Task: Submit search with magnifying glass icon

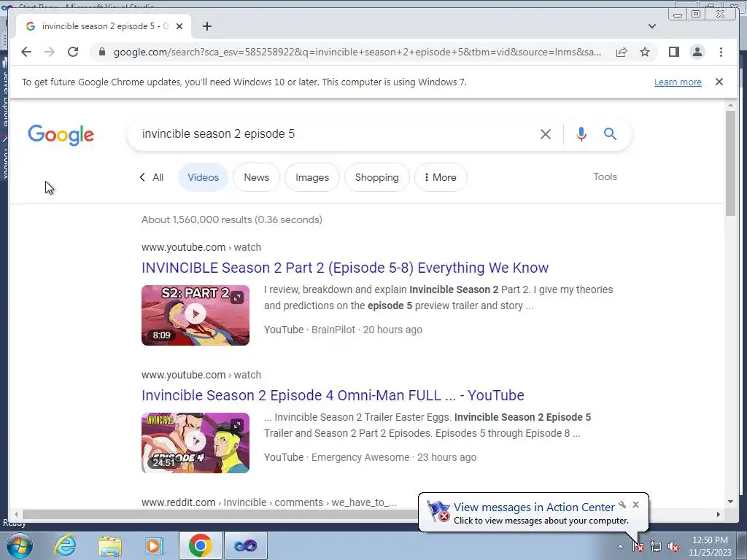Action: [x=610, y=134]
